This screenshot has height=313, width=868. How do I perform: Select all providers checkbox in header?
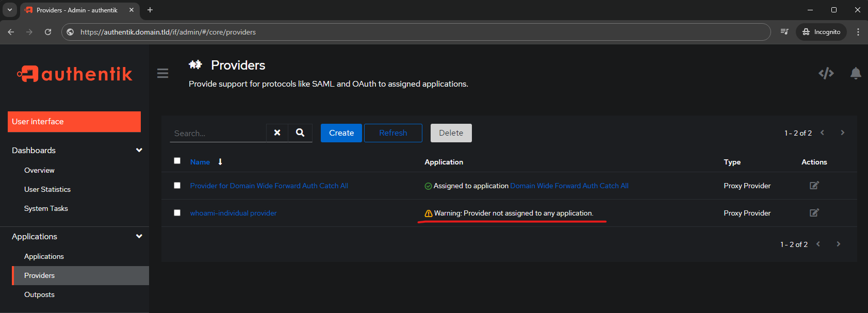177,161
